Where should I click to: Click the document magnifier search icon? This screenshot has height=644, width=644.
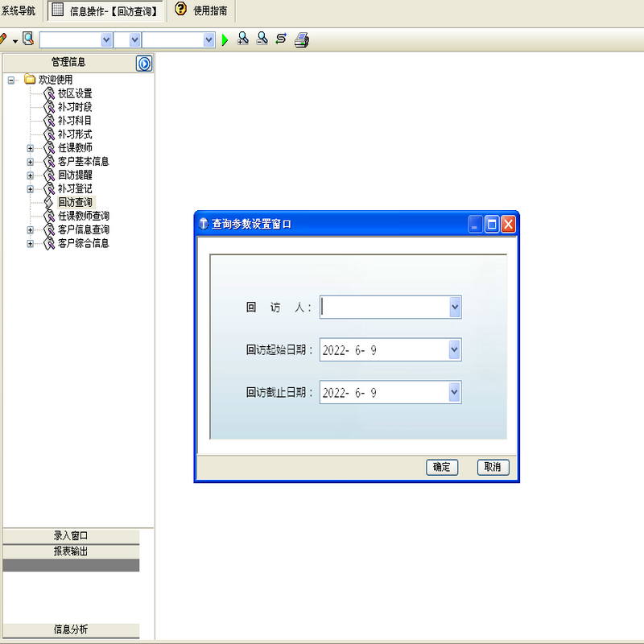[28, 39]
